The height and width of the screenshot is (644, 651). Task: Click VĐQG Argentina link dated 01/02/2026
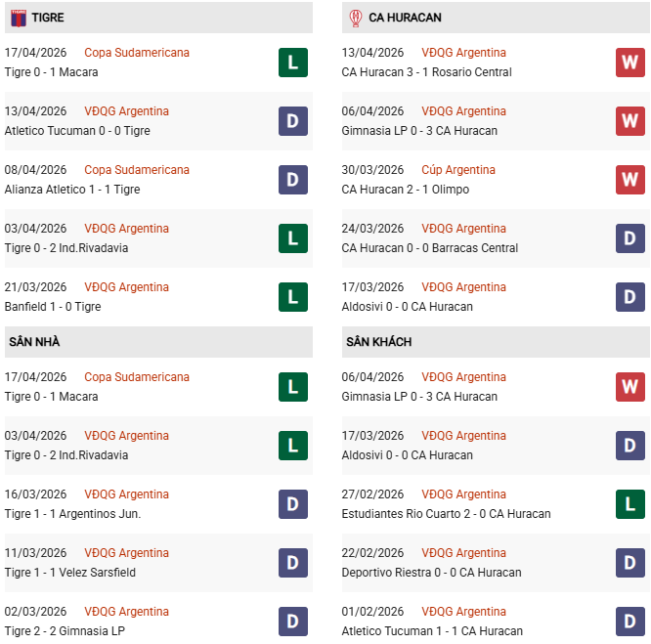point(463,612)
